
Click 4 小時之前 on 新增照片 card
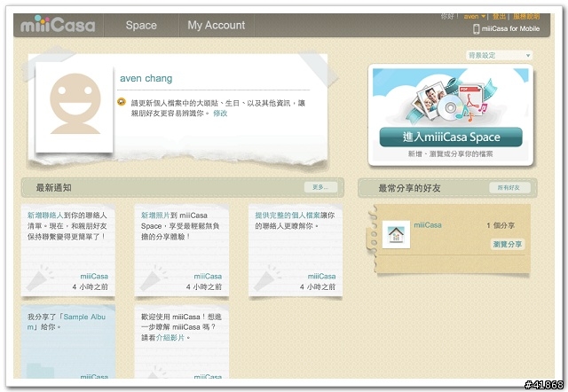click(x=204, y=286)
